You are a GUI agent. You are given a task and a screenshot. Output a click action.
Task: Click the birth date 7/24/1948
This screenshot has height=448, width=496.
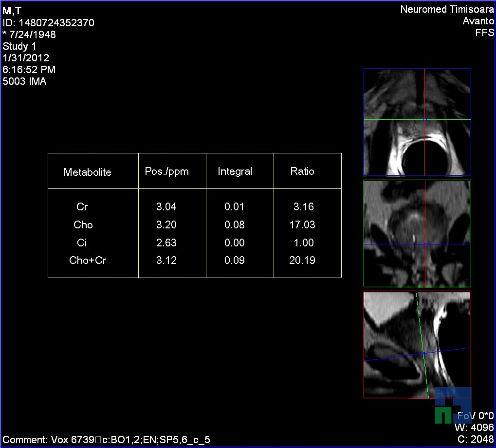click(29, 35)
